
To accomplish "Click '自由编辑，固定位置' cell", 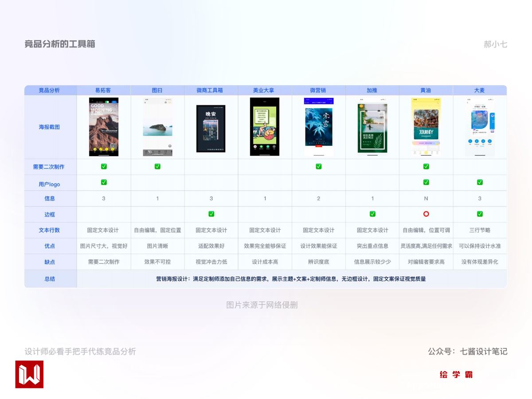I will click(x=157, y=230).
